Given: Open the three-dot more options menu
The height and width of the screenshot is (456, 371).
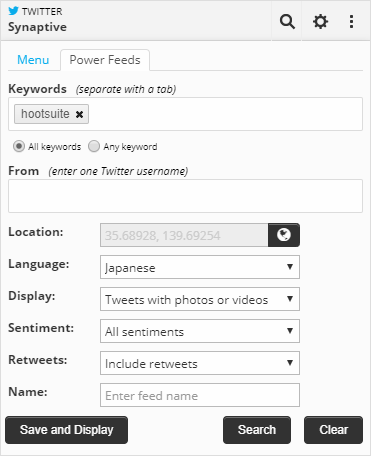Looking at the screenshot, I should tap(351, 22).
